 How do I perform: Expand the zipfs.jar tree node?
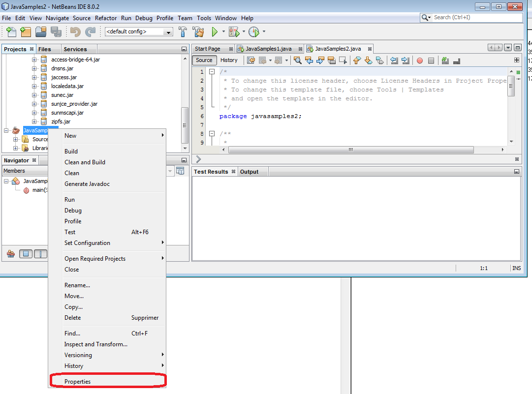[34, 121]
